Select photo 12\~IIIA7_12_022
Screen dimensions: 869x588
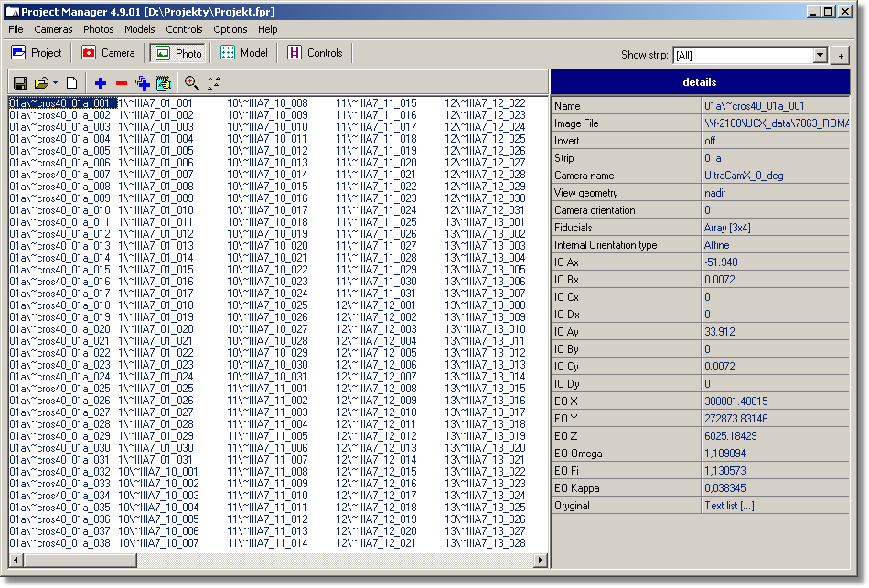(x=485, y=103)
